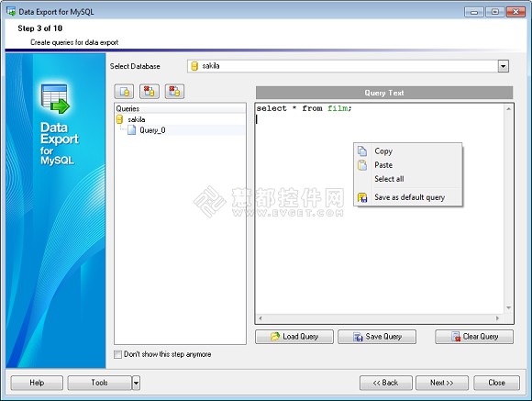Open the Tools button dropdown arrow
The height and width of the screenshot is (401, 532).
tap(136, 383)
